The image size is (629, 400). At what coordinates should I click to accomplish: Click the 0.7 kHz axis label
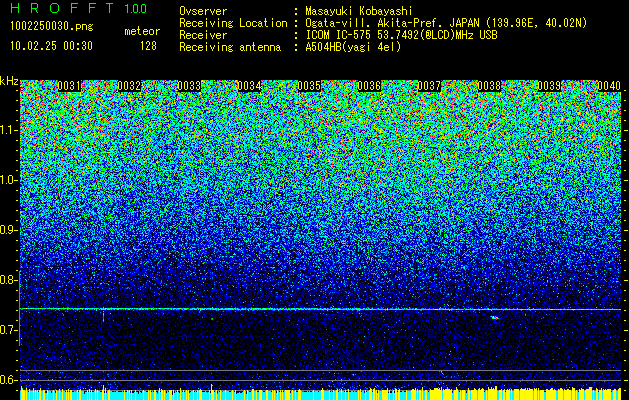point(9,330)
